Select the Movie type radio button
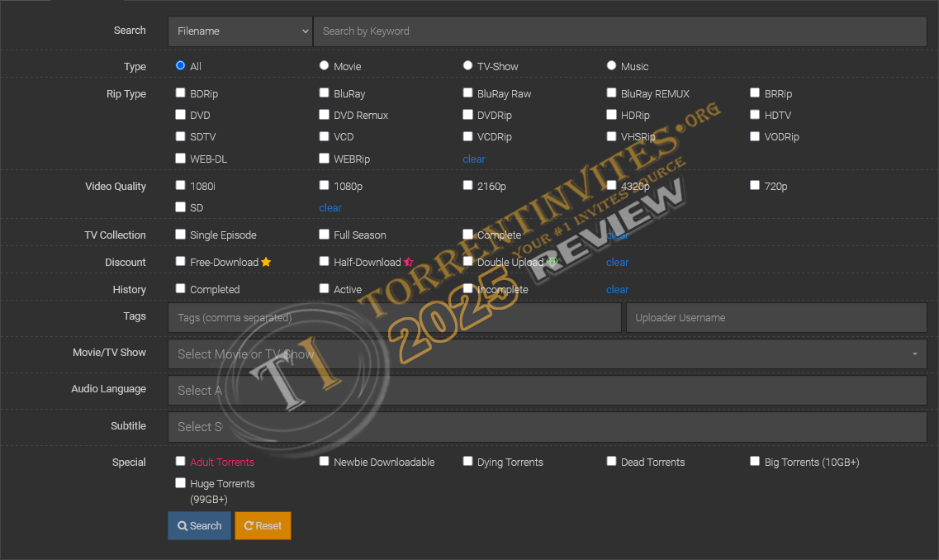The height and width of the screenshot is (560, 939). click(325, 65)
